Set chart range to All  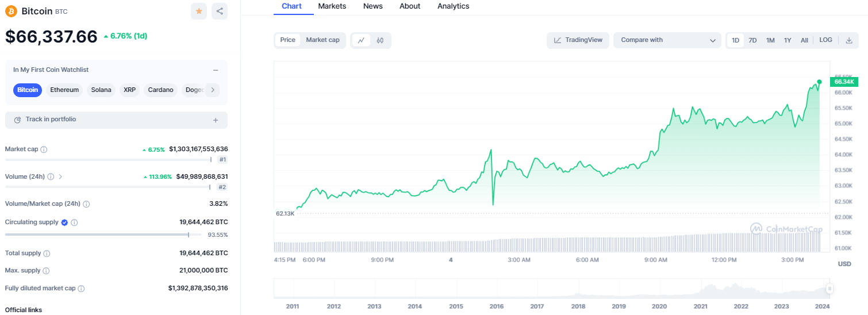pyautogui.click(x=804, y=40)
